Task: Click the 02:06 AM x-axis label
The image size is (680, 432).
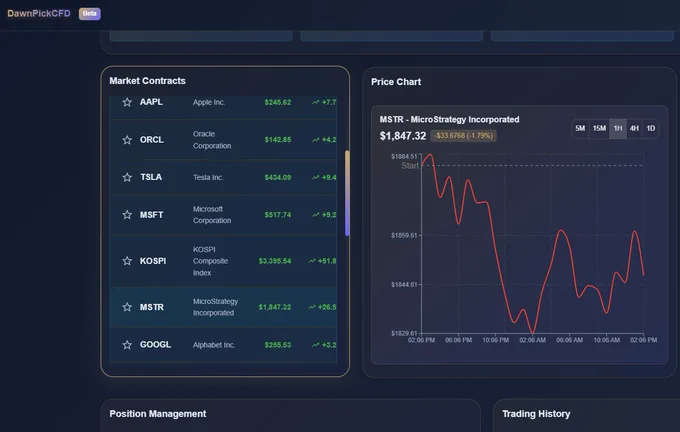Action: [x=533, y=340]
